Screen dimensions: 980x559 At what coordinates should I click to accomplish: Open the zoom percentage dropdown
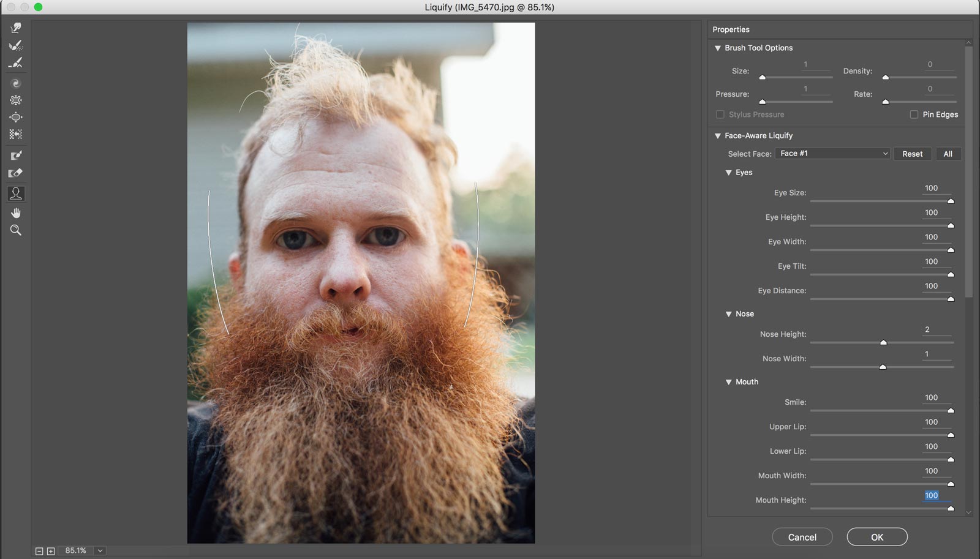click(x=100, y=550)
